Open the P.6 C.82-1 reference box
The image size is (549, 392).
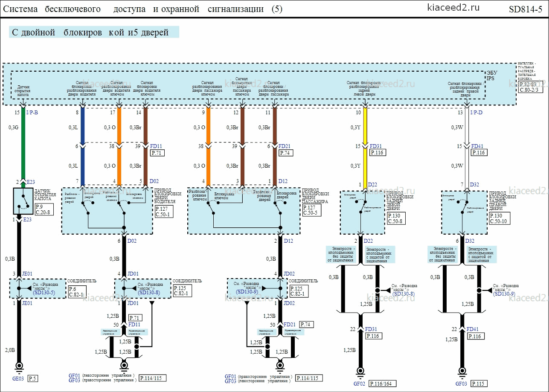click(x=77, y=292)
